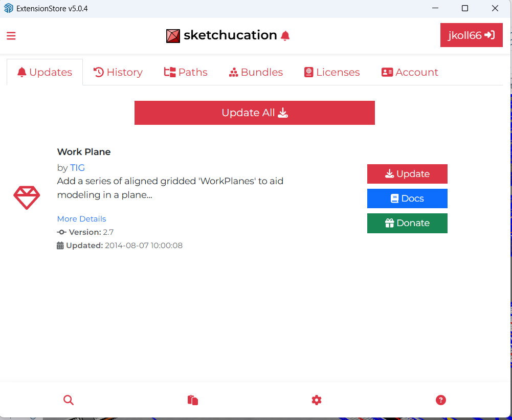Open the hamburger menu icon

tap(11, 36)
